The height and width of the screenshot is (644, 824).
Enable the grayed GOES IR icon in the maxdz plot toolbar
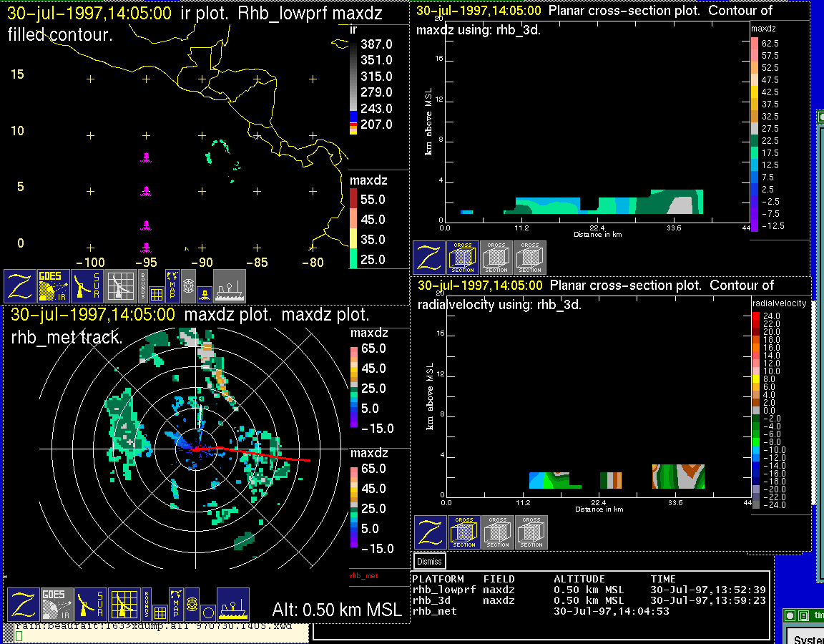(56, 605)
